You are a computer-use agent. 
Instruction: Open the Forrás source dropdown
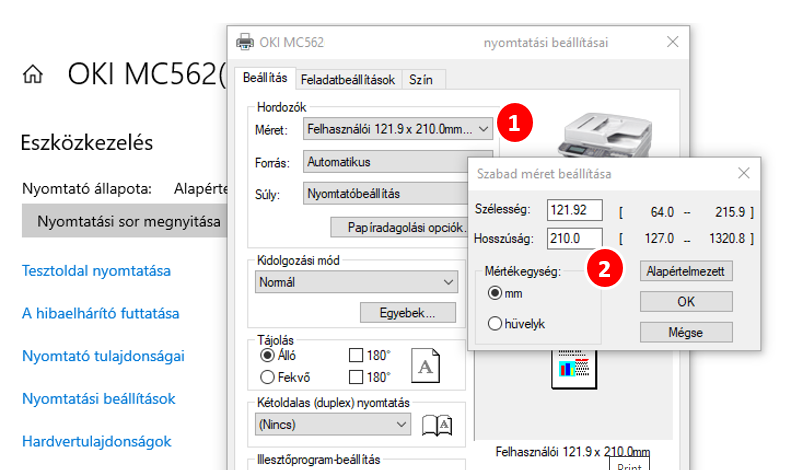pyautogui.click(x=386, y=162)
